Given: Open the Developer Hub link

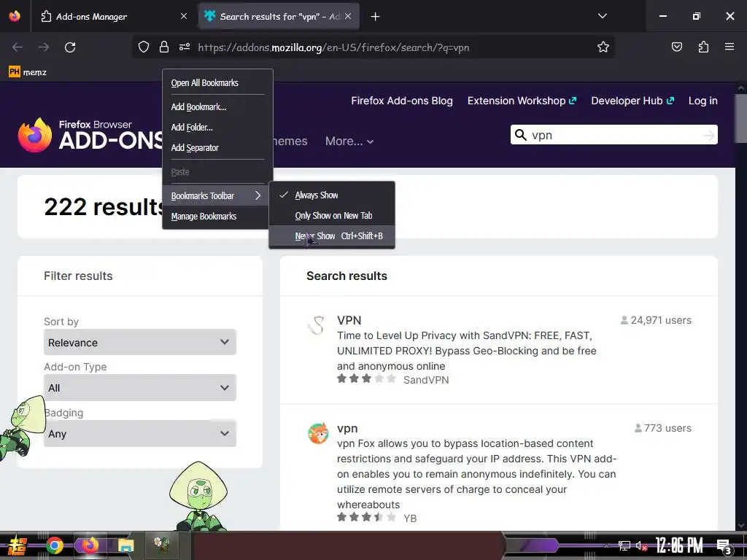Looking at the screenshot, I should [632, 101].
